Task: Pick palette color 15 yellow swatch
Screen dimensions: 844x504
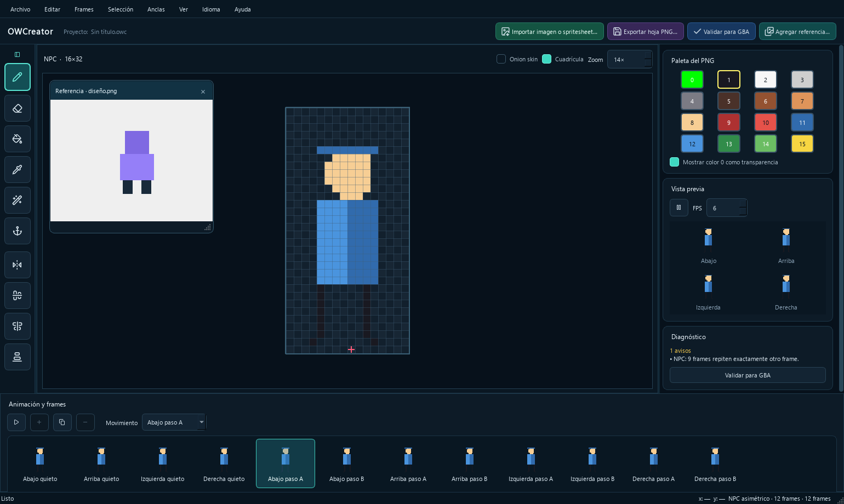Action: [802, 144]
